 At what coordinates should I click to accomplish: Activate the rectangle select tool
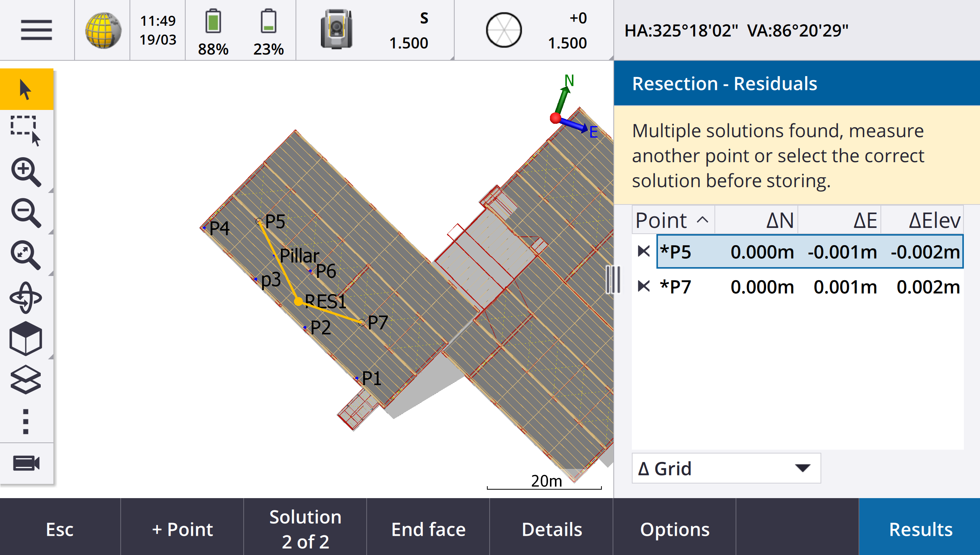[26, 130]
